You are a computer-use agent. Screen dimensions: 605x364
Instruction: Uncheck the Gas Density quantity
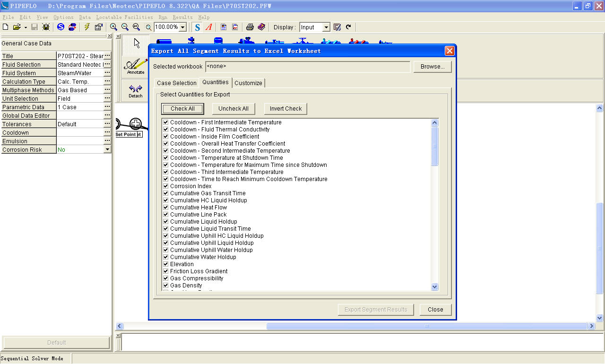pos(166,285)
